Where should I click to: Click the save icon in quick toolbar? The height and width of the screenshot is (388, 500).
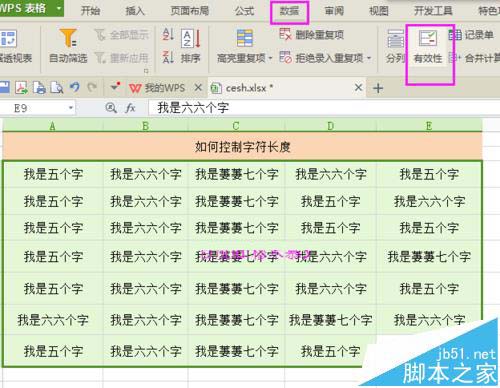click(5, 87)
